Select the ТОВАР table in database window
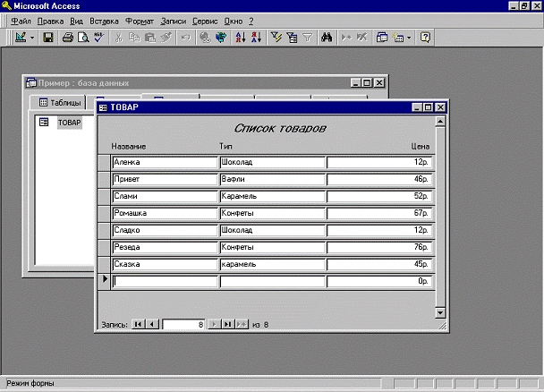Screen dimensions: 544x392 (x=68, y=123)
